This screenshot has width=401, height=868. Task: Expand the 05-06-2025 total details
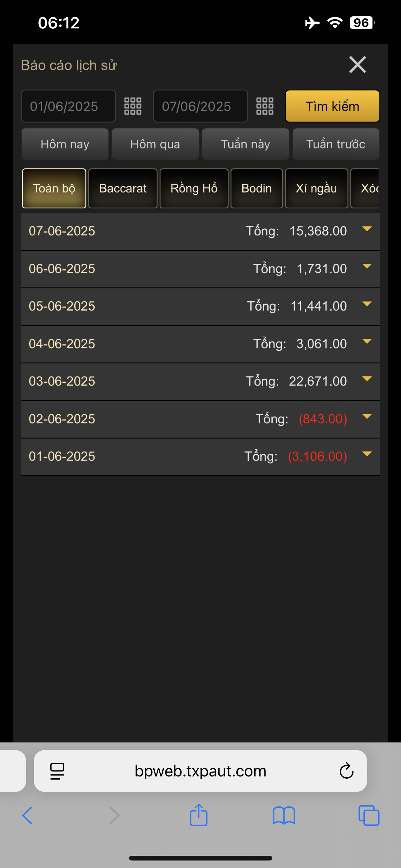(367, 304)
